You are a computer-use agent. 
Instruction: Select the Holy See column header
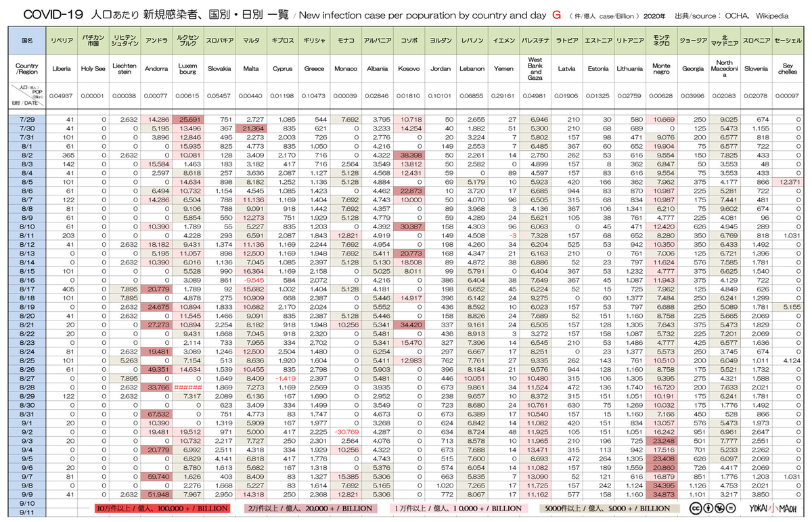pyautogui.click(x=92, y=68)
